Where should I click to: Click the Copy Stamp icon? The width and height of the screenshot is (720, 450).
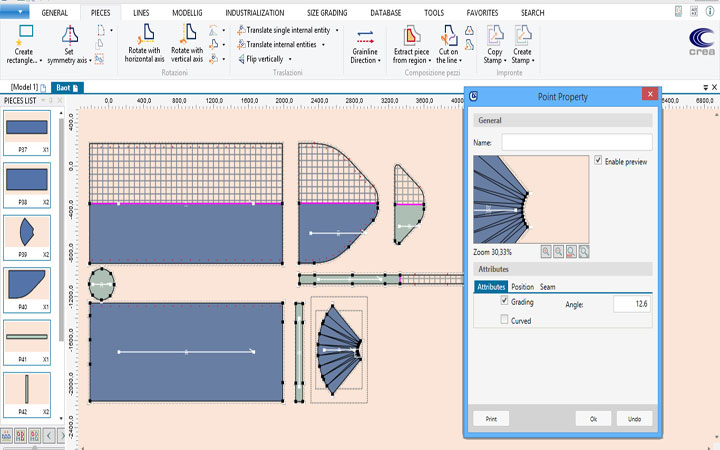[494, 34]
